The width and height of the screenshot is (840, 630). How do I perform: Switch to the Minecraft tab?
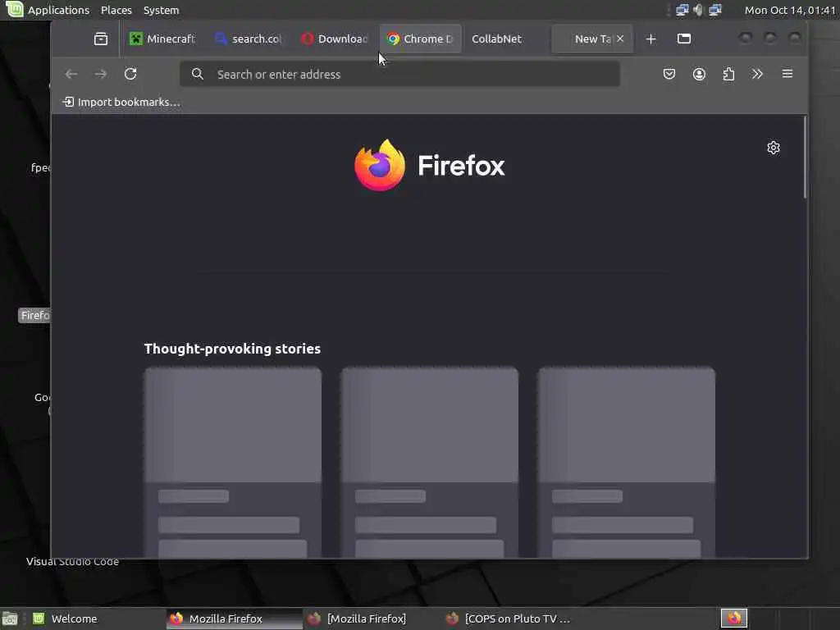(x=163, y=39)
